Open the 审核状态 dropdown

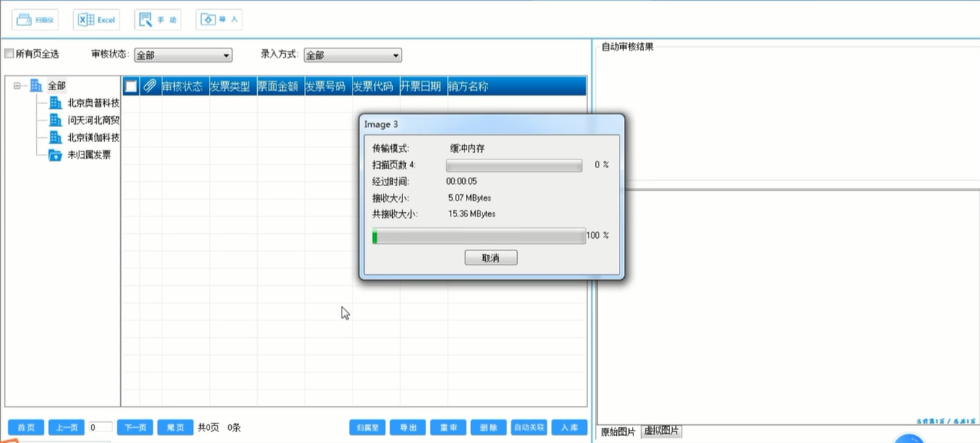(x=183, y=56)
